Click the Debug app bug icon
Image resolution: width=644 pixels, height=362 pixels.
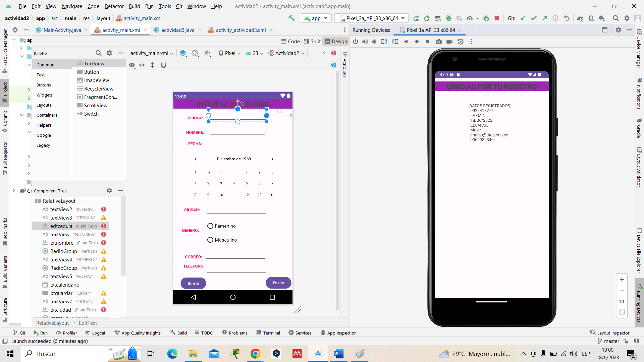click(448, 18)
